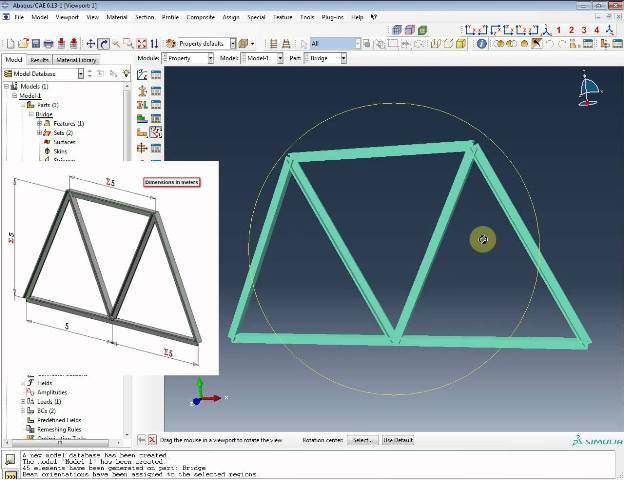This screenshot has width=624, height=480.
Task: Open the Query information tool
Action: (x=482, y=44)
